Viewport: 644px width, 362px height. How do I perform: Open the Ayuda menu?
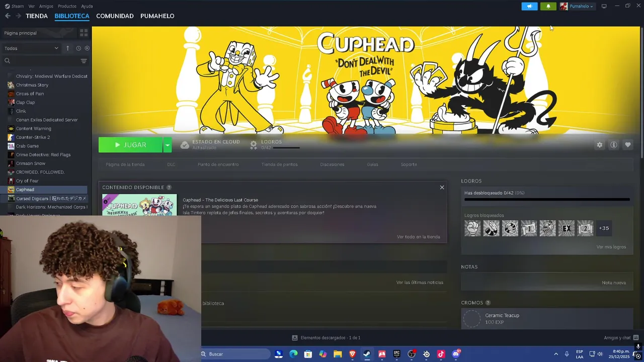tap(87, 6)
